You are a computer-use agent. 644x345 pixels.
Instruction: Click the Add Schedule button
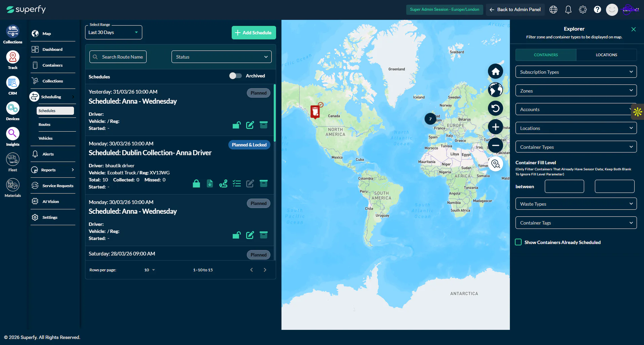pos(254,33)
